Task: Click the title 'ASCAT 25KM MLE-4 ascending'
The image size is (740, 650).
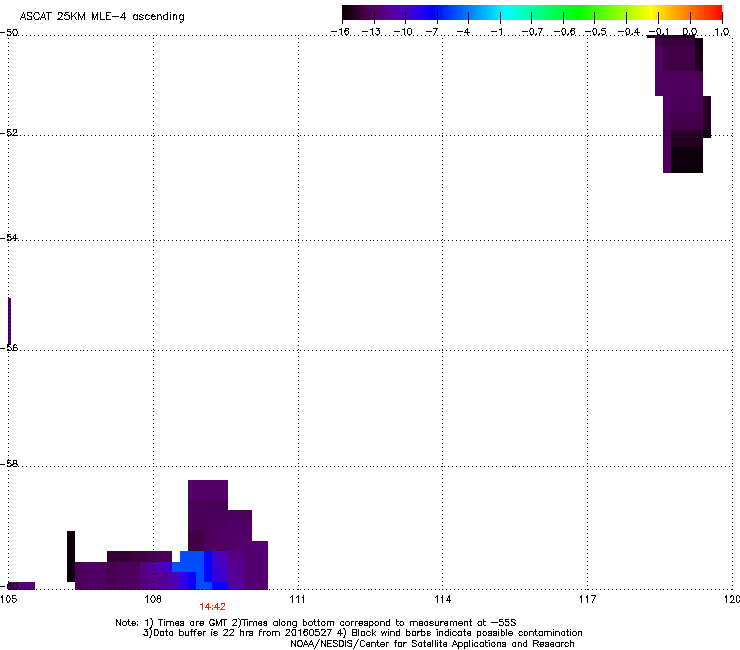Action: pyautogui.click(x=102, y=17)
